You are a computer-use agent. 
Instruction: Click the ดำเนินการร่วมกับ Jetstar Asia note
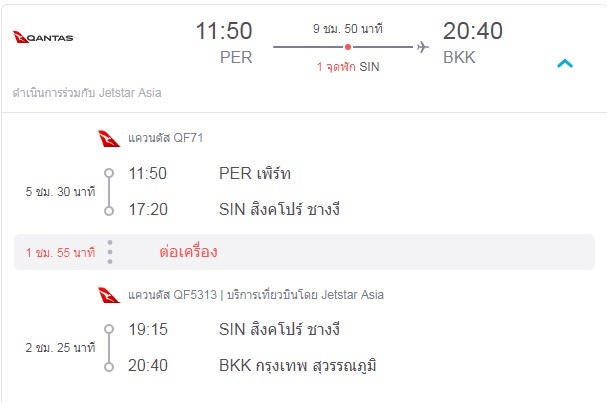(87, 93)
